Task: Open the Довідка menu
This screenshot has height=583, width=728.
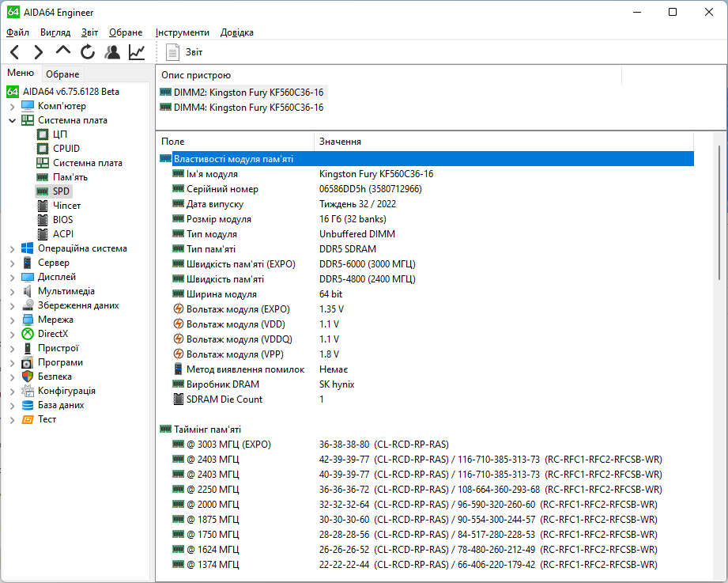Action: pos(237,32)
